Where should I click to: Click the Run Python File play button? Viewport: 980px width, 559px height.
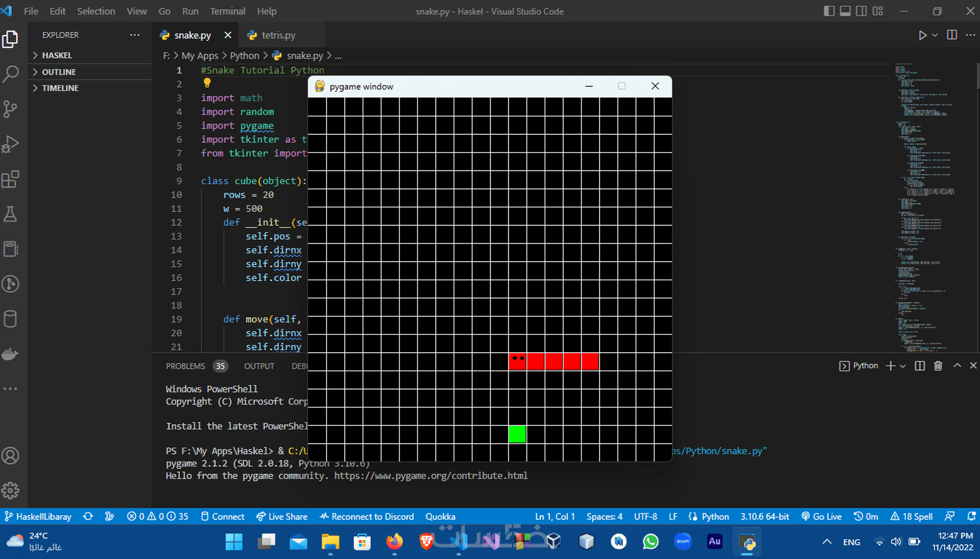pyautogui.click(x=922, y=35)
